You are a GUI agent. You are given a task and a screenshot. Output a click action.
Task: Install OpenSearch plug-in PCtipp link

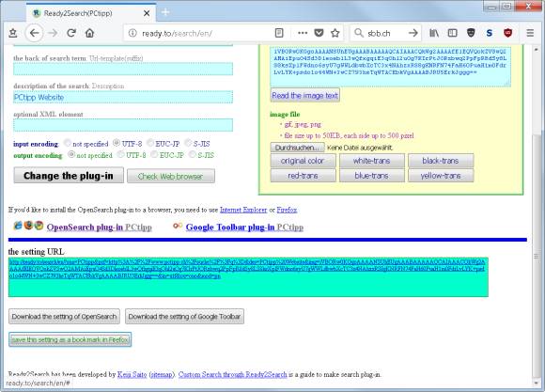click(99, 227)
